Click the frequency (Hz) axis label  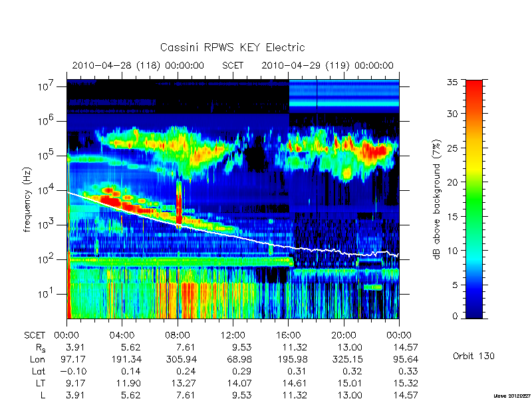pyautogui.click(x=27, y=199)
